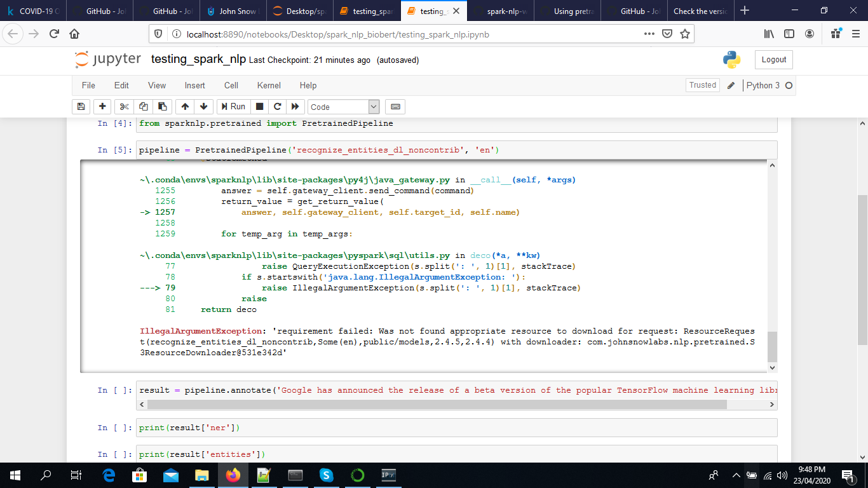Image resolution: width=868 pixels, height=488 pixels.
Task: Show hidden system tray icons
Action: pos(736,475)
